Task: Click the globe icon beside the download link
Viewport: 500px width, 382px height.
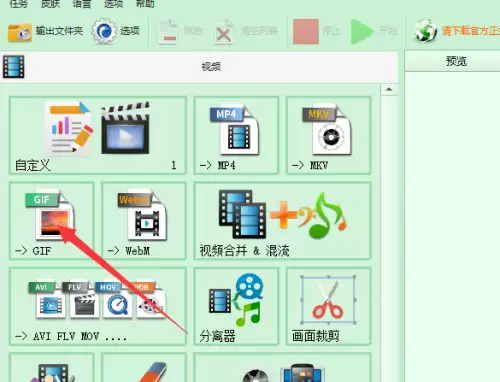Action: 426,31
